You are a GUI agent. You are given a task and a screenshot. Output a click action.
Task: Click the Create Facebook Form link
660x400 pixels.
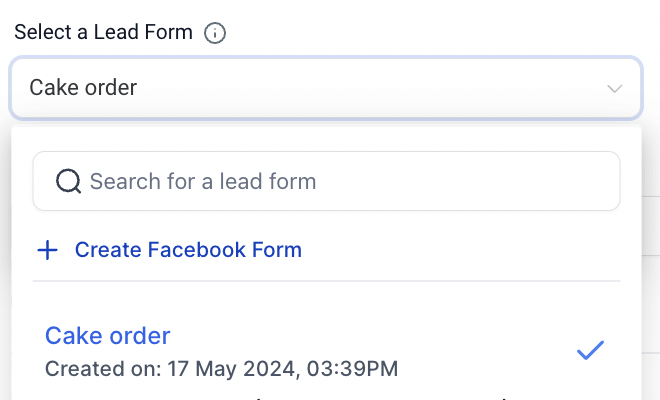click(188, 250)
